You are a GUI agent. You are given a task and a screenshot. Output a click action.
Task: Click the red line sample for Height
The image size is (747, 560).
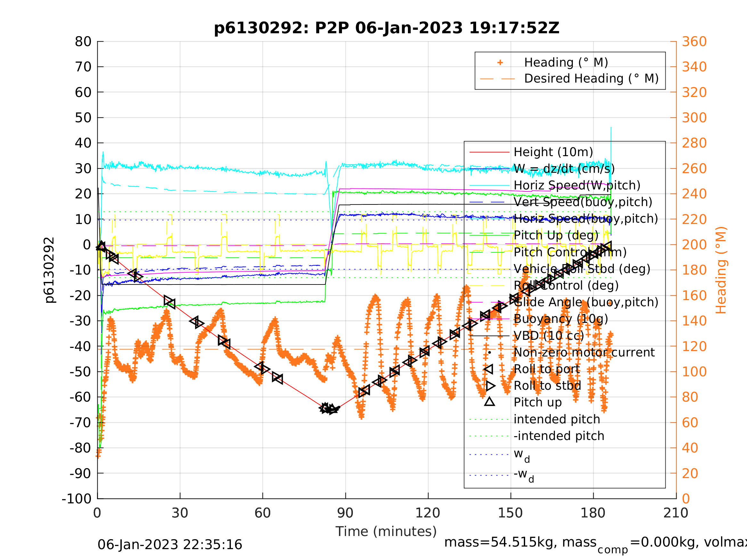tap(489, 152)
